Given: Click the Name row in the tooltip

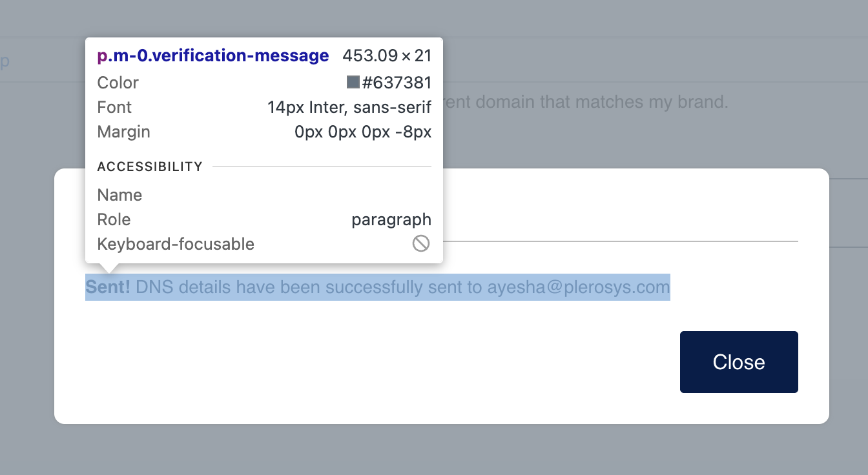Looking at the screenshot, I should [x=119, y=195].
